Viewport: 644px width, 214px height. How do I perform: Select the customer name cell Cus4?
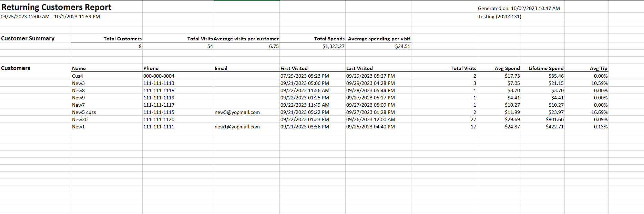(x=78, y=76)
